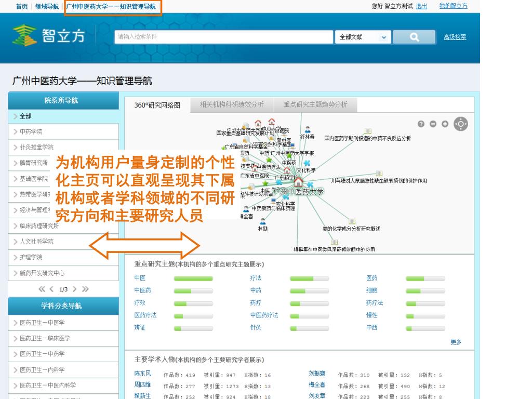Click the 中医 topic progress bar
Screen dimensions: 532x399
tap(193, 278)
